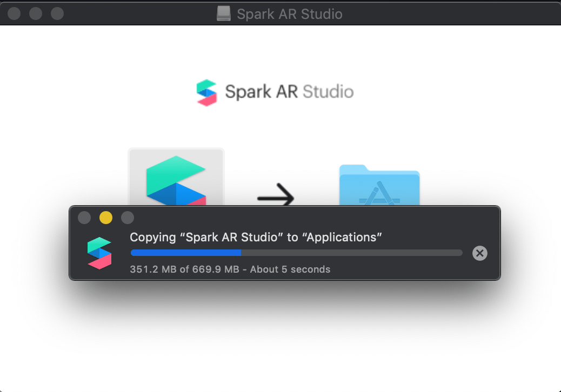This screenshot has height=392, width=561.
Task: Click the copy dialog's gray close button
Action: click(x=84, y=218)
